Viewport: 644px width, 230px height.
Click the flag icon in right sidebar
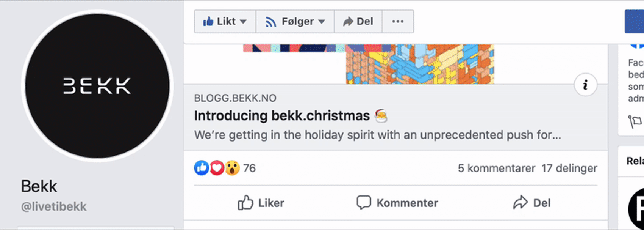(x=635, y=121)
